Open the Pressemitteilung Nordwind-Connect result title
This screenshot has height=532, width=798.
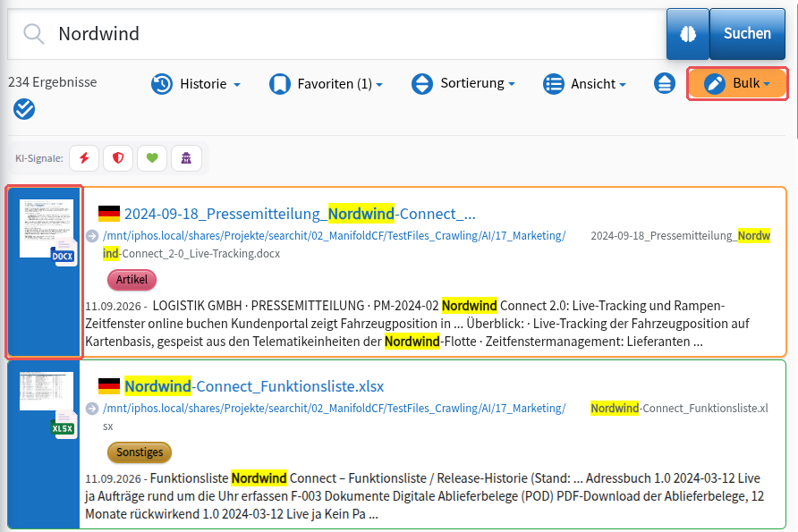pos(300,214)
